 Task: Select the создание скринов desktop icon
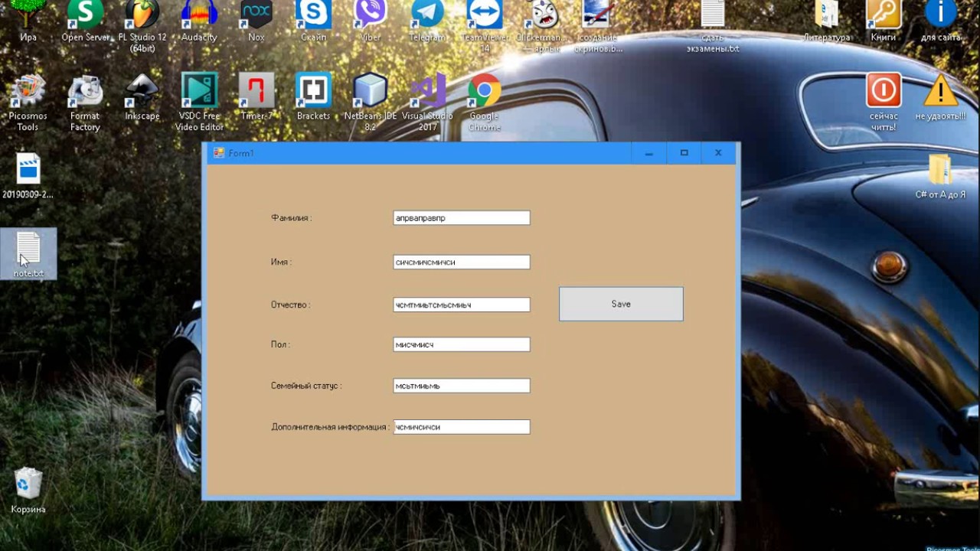599,26
